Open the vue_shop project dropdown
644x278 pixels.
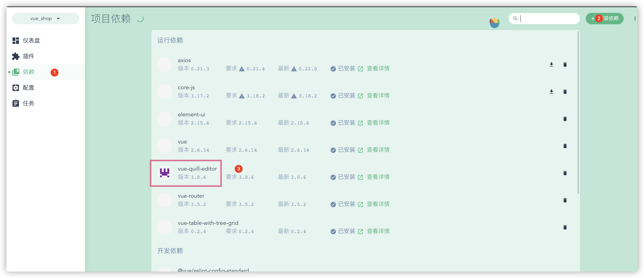click(x=46, y=19)
